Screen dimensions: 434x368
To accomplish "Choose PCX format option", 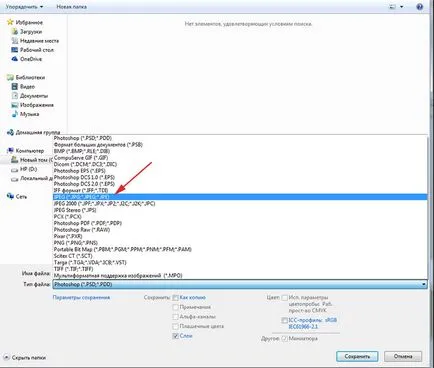I will click(240, 216).
